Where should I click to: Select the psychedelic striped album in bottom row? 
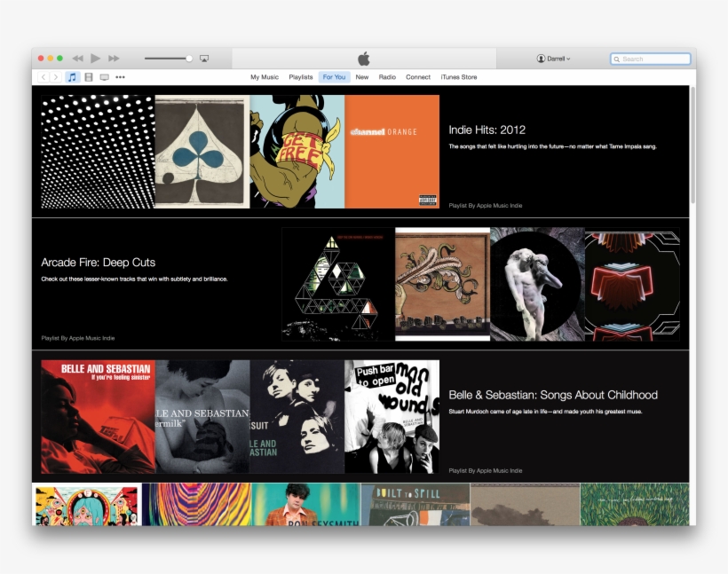pyautogui.click(x=197, y=505)
